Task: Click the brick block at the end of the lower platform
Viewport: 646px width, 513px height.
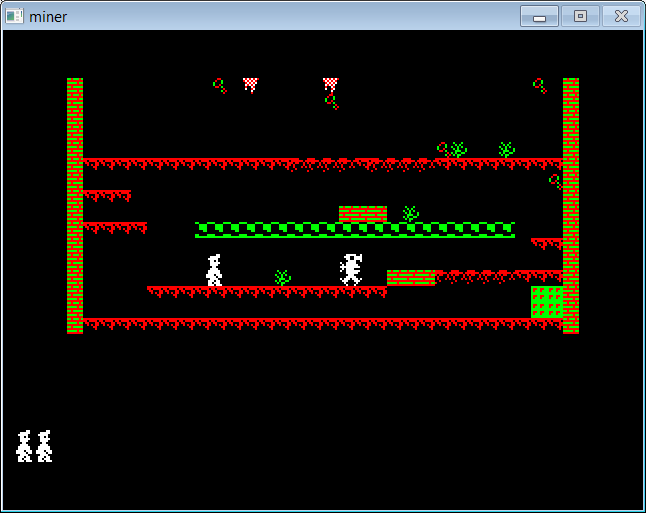Action: tap(411, 278)
